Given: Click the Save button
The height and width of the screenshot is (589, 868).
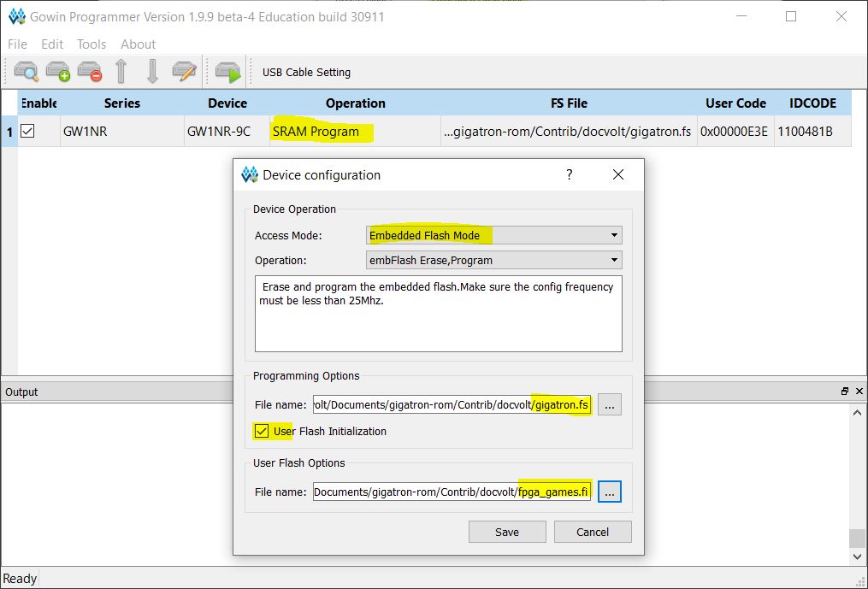Looking at the screenshot, I should [x=506, y=532].
